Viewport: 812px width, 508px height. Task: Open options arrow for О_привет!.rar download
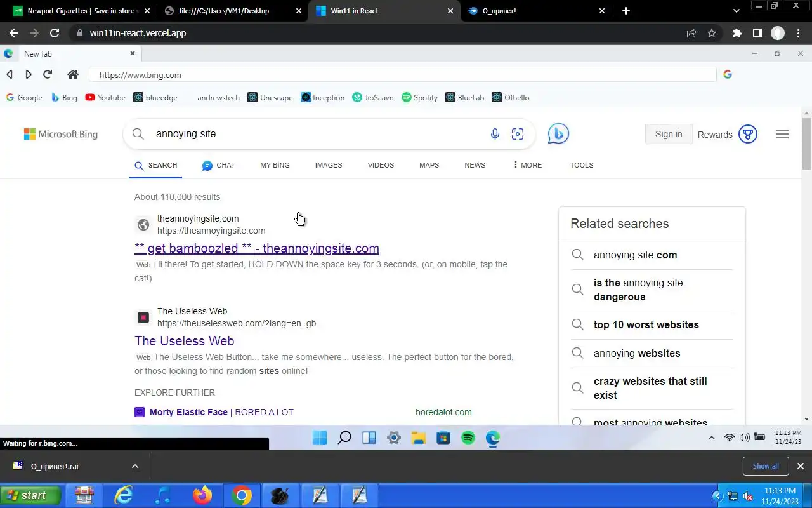pyautogui.click(x=134, y=466)
